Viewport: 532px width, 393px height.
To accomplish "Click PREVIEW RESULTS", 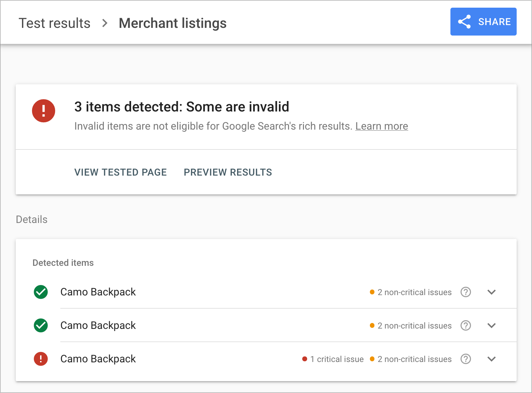I will tap(228, 172).
